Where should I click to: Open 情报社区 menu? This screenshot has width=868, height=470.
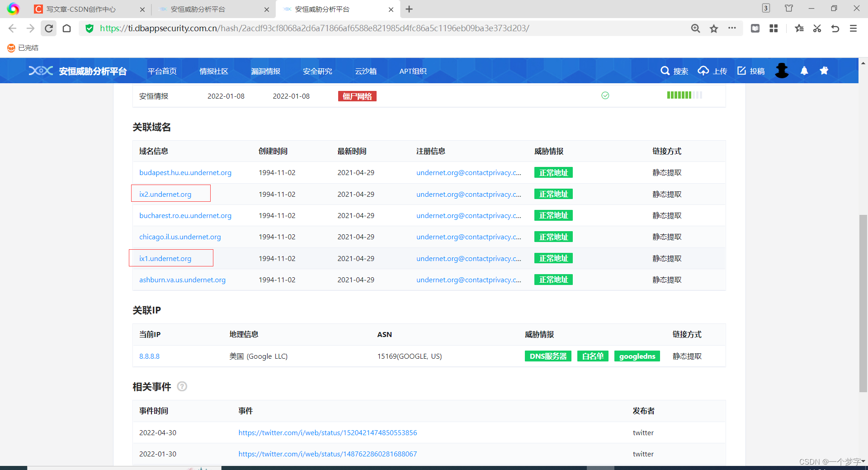pyautogui.click(x=214, y=71)
